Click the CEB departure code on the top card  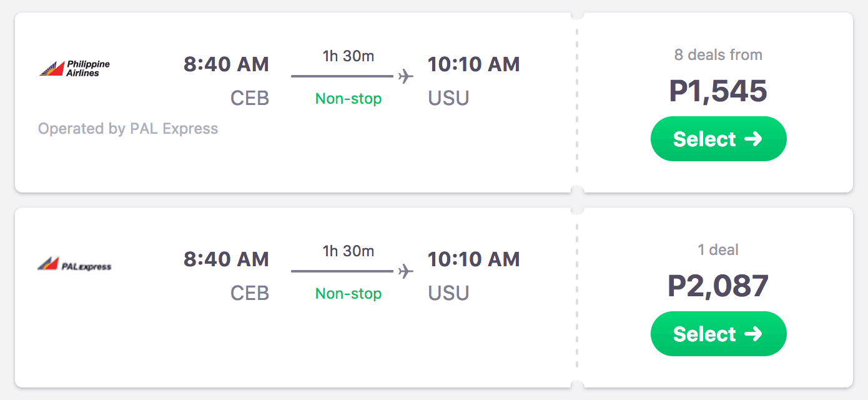(x=250, y=98)
